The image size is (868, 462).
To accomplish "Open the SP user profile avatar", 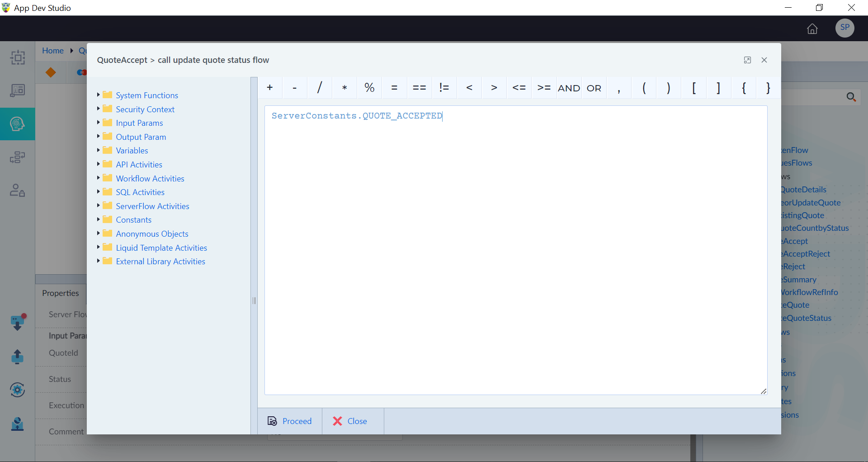I will [844, 28].
